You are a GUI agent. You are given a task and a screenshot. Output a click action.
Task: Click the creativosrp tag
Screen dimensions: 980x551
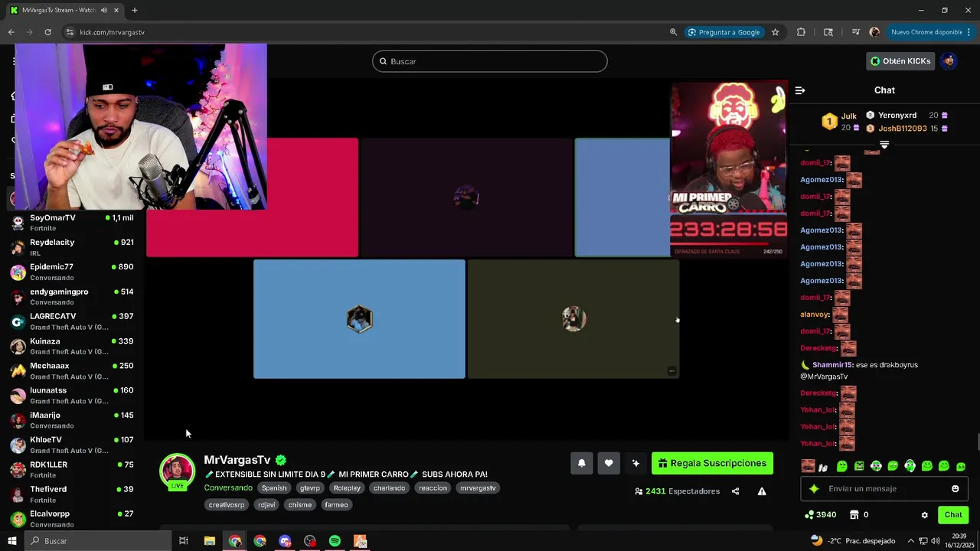coord(227,505)
